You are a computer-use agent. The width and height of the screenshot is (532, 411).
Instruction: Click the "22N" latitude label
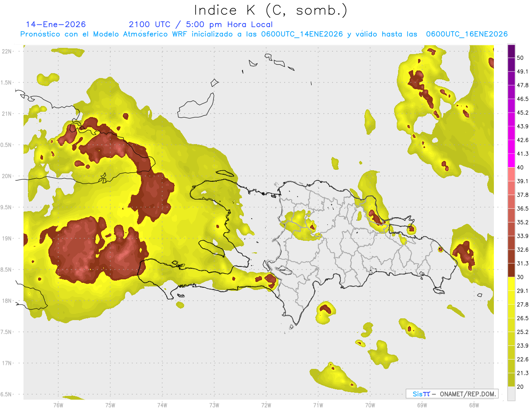pyautogui.click(x=7, y=51)
